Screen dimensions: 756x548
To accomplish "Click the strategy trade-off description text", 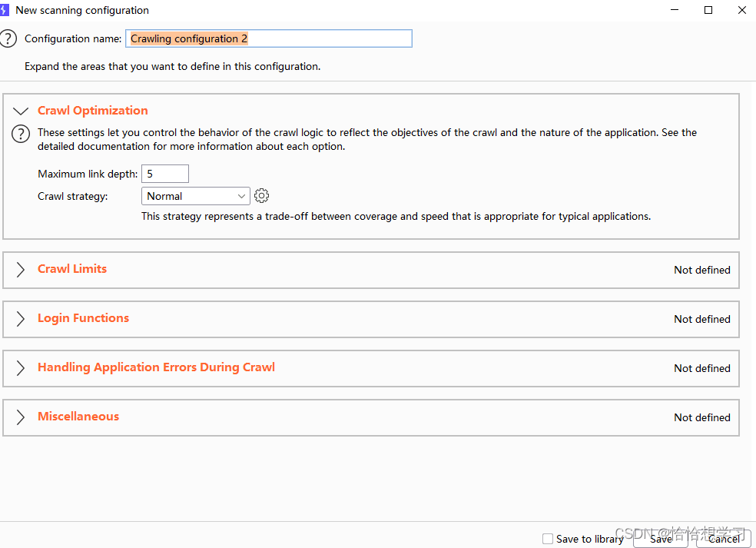I will point(396,217).
